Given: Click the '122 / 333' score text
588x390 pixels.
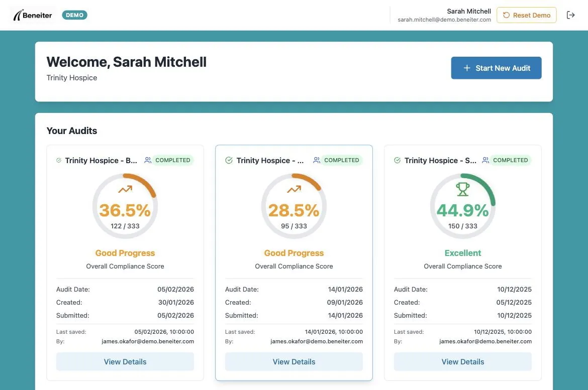Looking at the screenshot, I should tap(125, 226).
